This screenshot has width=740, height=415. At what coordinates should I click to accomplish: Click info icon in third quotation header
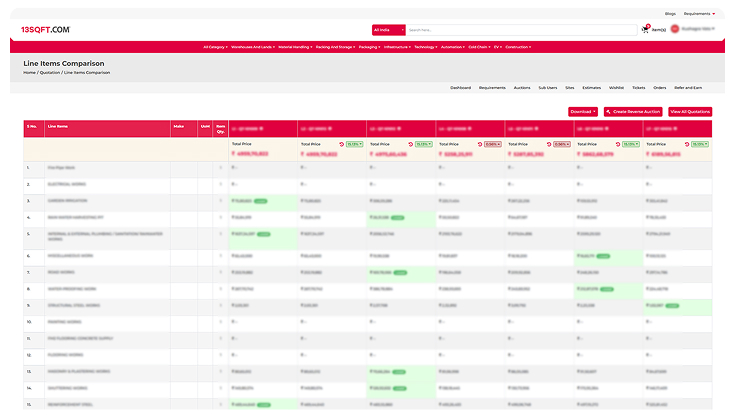pyautogui.click(x=399, y=129)
